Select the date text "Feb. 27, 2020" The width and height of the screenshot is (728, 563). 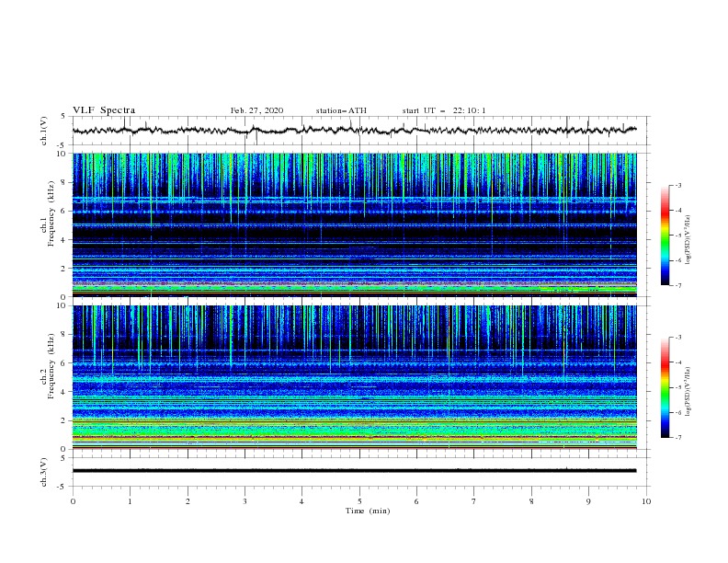tap(256, 110)
